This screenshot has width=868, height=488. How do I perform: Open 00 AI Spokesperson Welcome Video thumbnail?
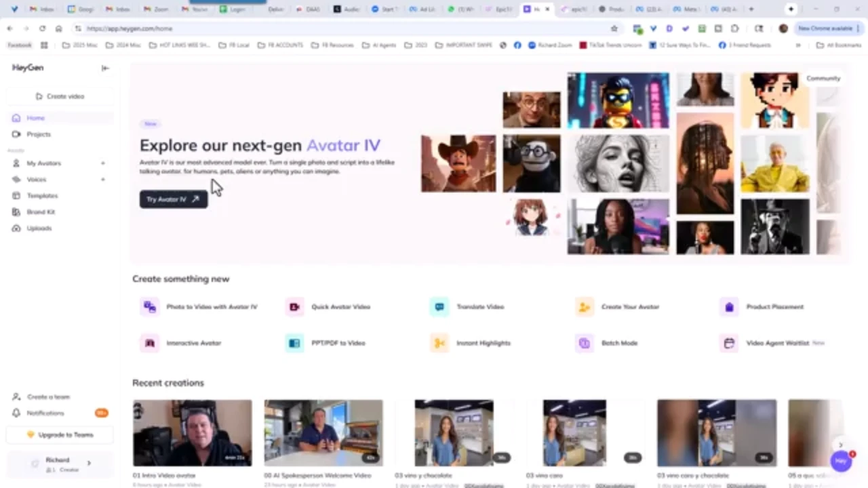tap(323, 433)
